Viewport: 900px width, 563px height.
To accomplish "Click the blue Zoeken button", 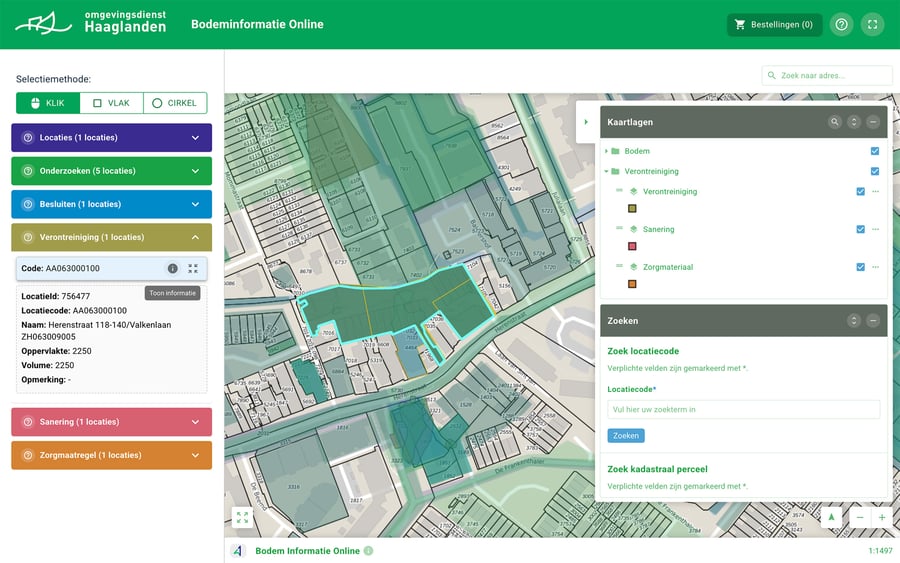I will click(x=626, y=436).
